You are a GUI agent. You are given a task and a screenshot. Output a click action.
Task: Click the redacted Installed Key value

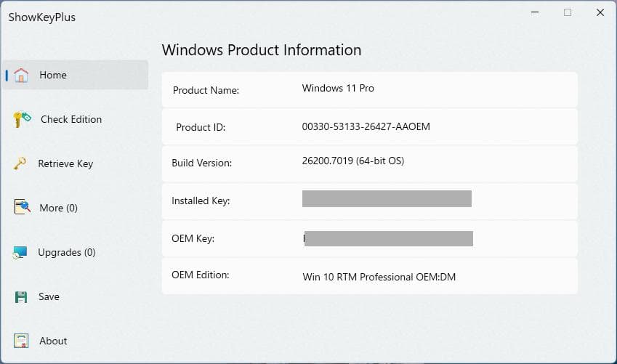(387, 199)
